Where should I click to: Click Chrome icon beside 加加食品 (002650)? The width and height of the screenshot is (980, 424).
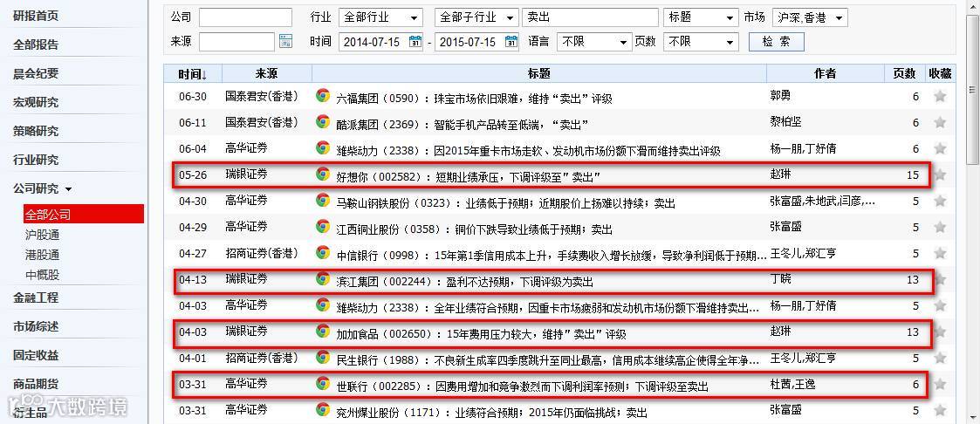(323, 332)
